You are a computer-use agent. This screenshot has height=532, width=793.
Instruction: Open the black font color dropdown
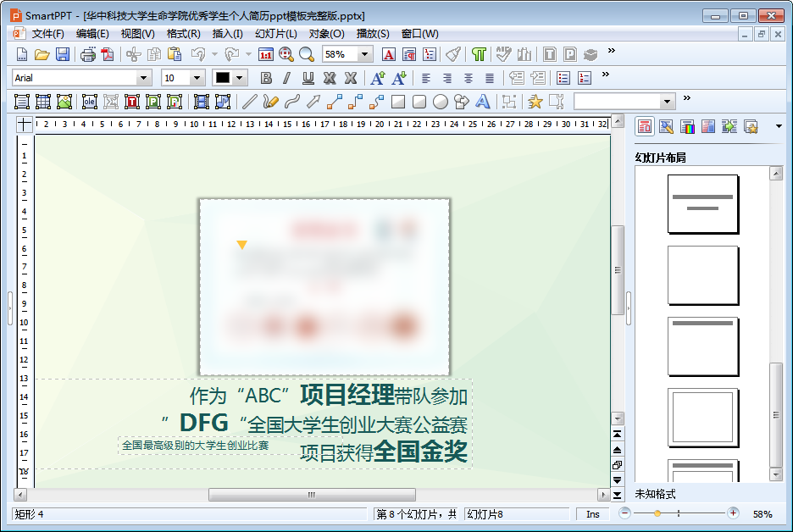(240, 78)
